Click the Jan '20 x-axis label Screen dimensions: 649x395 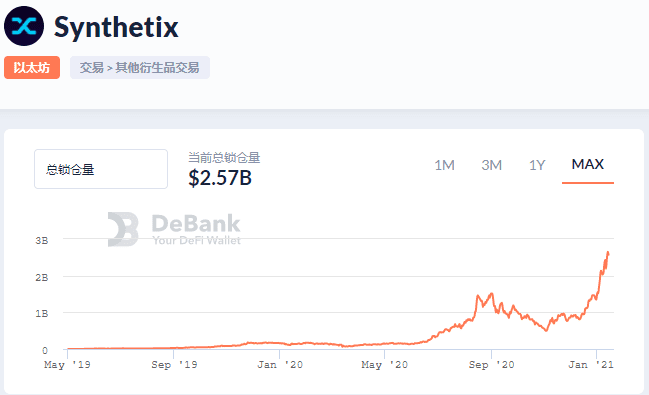[x=280, y=365]
